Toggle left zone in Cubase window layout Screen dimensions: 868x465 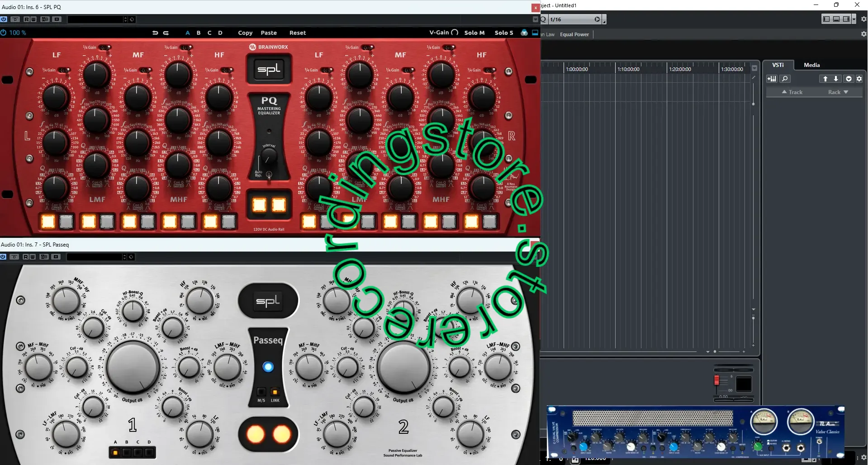coord(826,19)
